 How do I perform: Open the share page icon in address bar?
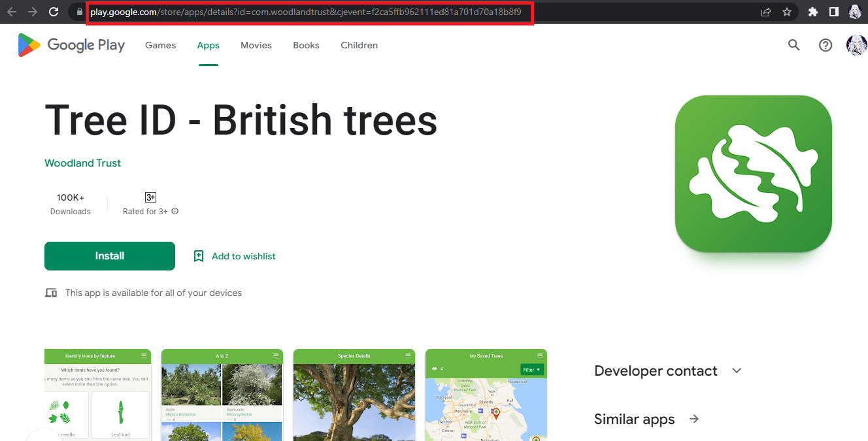pos(766,12)
